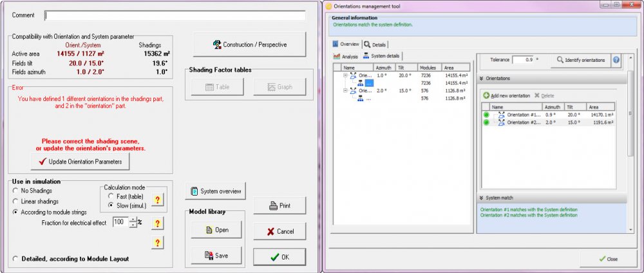Image resolution: width=644 pixels, height=273 pixels.
Task: Choose the Linear shadings option
Action: pos(15,201)
